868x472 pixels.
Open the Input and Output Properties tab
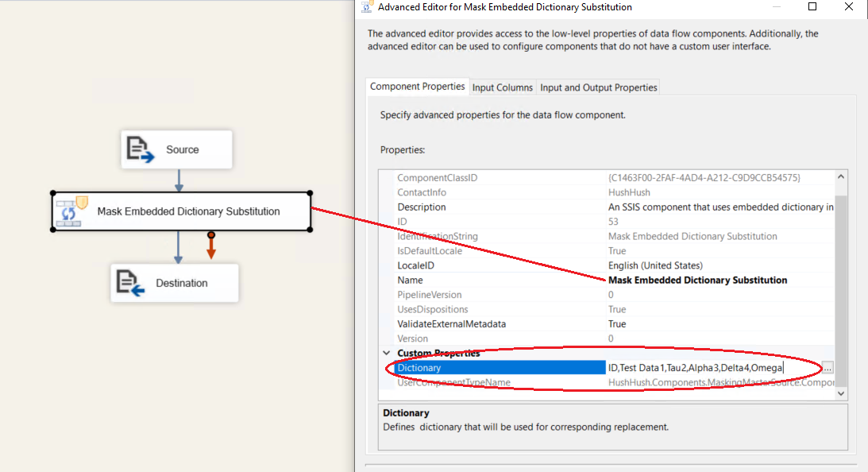coord(598,87)
